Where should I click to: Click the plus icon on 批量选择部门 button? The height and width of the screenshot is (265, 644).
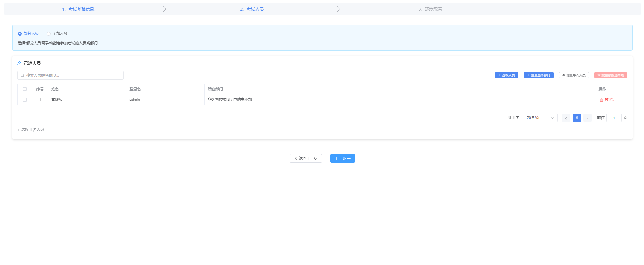(x=529, y=75)
